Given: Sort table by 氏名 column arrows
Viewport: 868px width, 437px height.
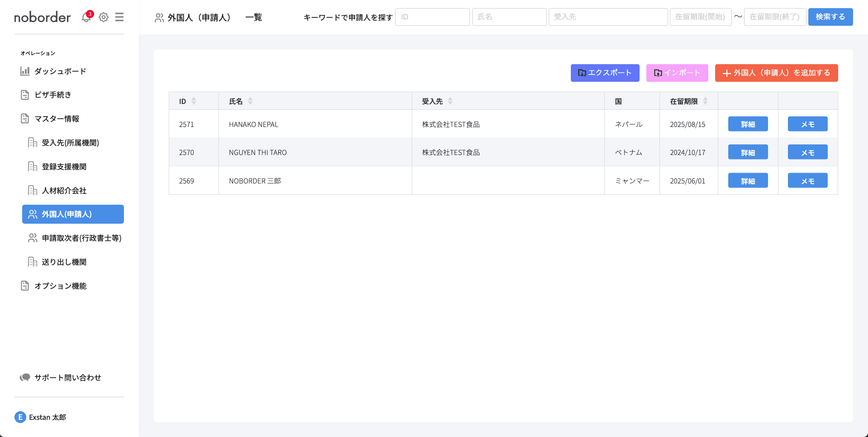Looking at the screenshot, I should tap(250, 101).
